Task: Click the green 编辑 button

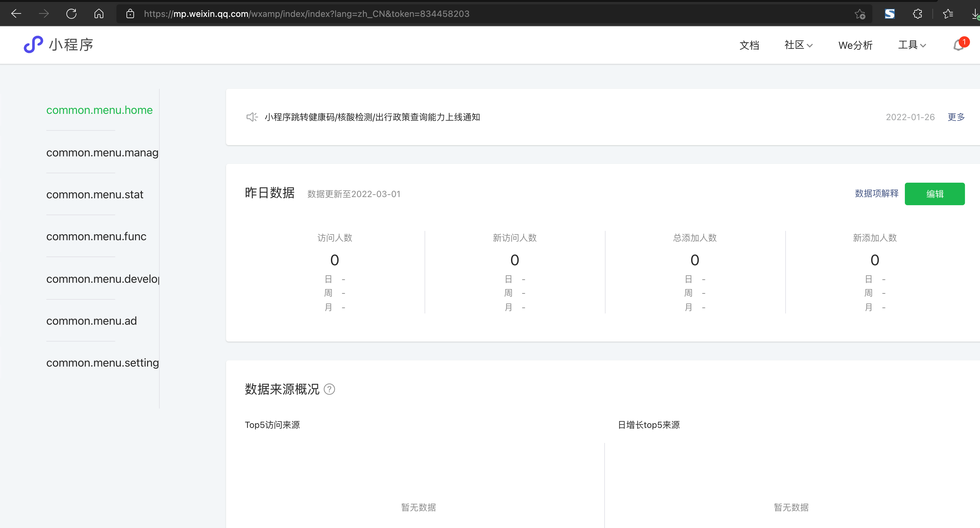Action: [934, 194]
